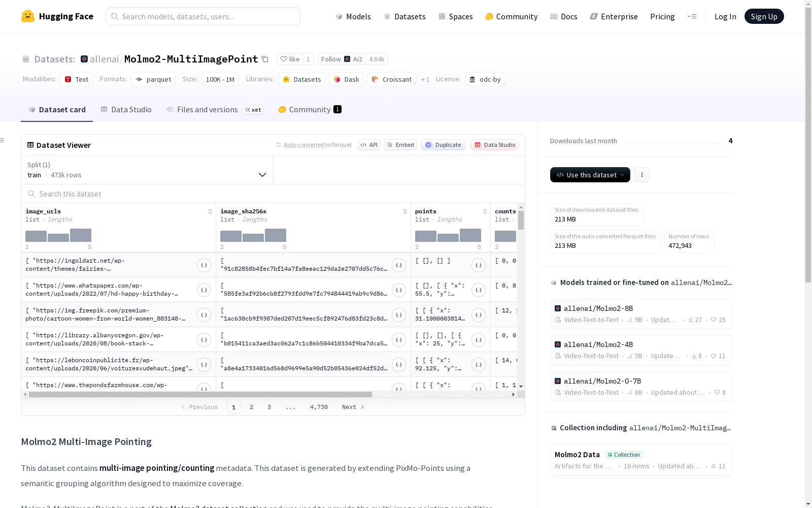
Task: Open the left sidebar table of contents
Action: pos(3,140)
